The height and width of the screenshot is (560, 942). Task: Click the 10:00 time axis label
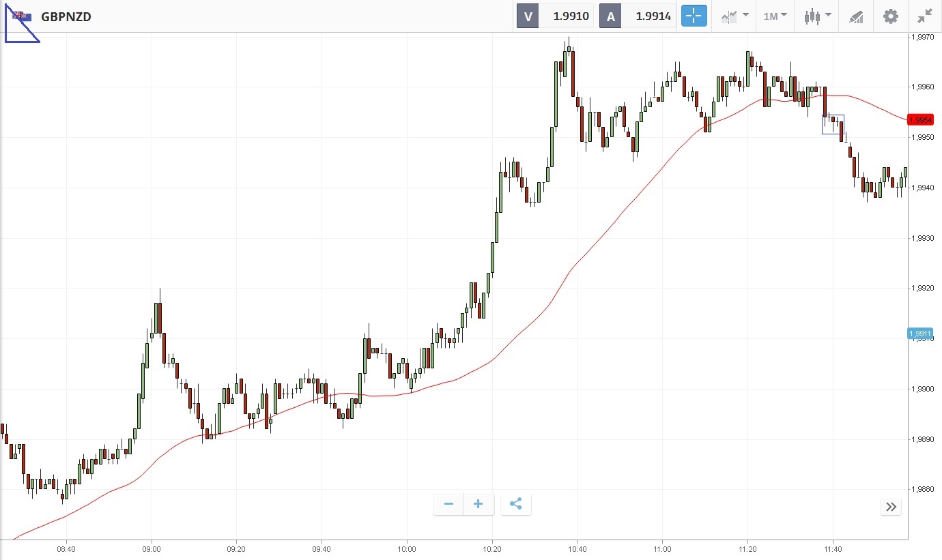click(407, 548)
